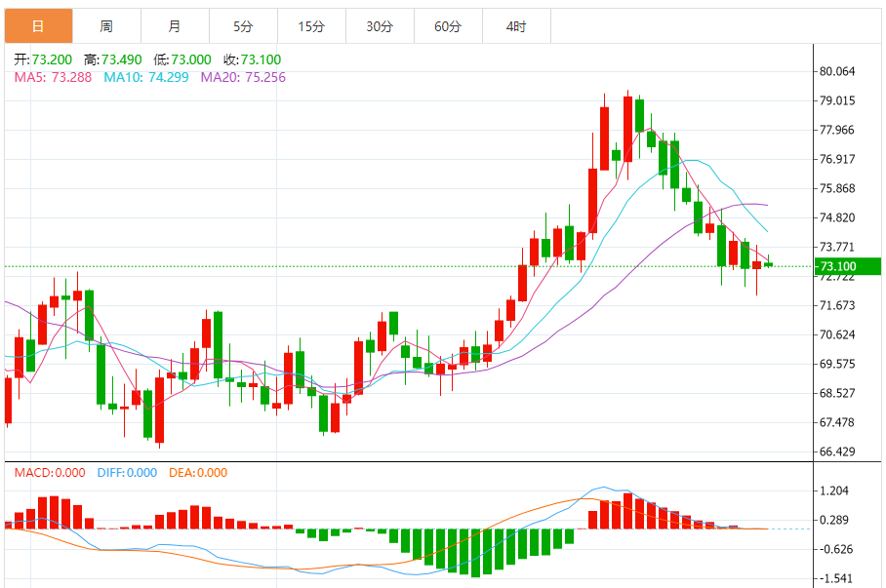
Task: Click the 开:73.200 open price value
Action: [43, 59]
